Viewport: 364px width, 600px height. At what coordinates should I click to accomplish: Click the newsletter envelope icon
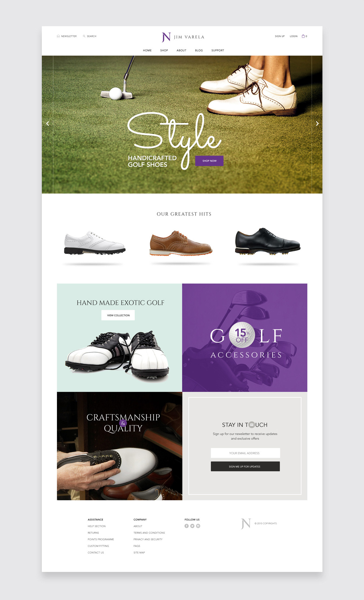pyautogui.click(x=58, y=36)
